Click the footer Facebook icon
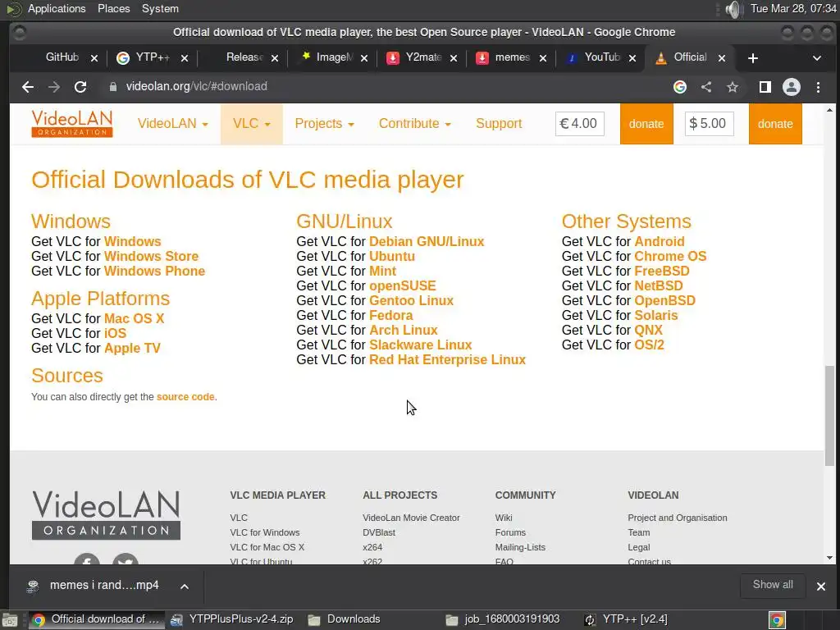Image resolution: width=840 pixels, height=630 pixels. [87, 559]
